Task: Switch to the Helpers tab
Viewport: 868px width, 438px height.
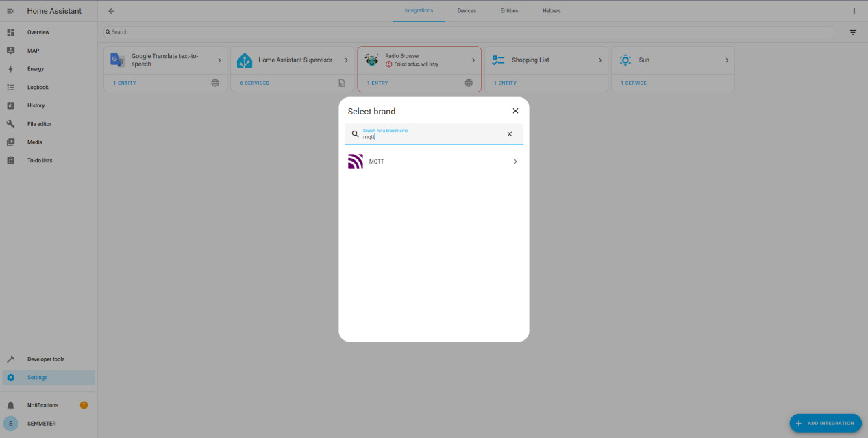Action: [551, 11]
